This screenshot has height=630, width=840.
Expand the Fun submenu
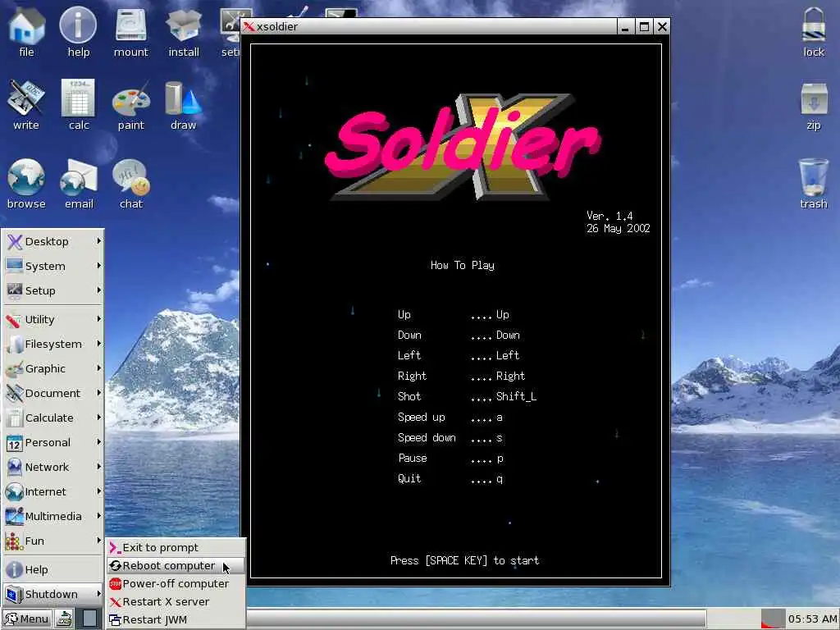coord(52,541)
